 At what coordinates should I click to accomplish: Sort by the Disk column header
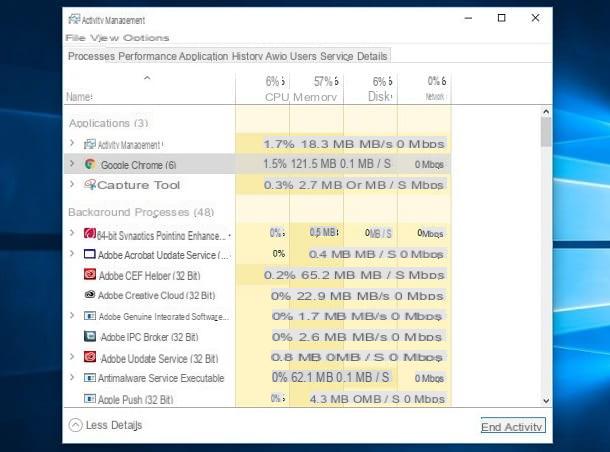[371, 89]
